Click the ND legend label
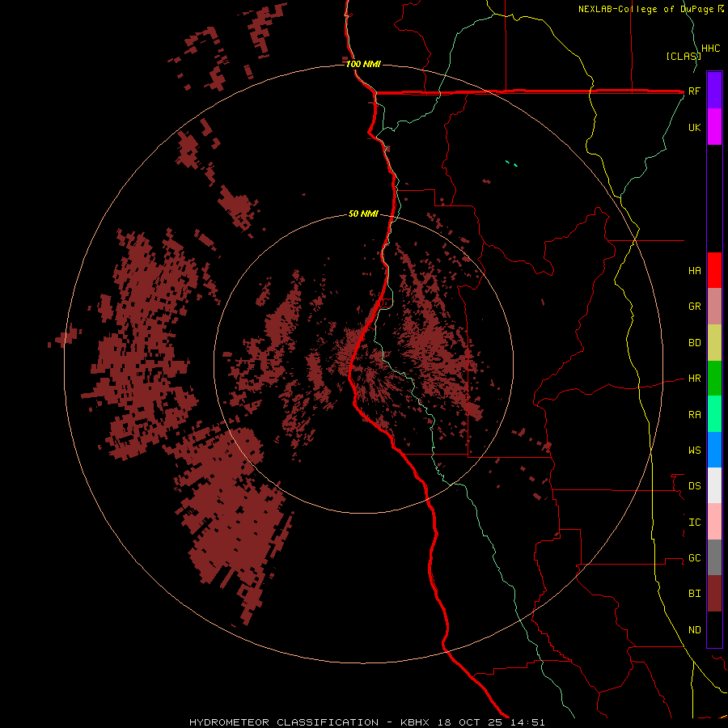Image resolution: width=728 pixels, height=728 pixels. [695, 629]
